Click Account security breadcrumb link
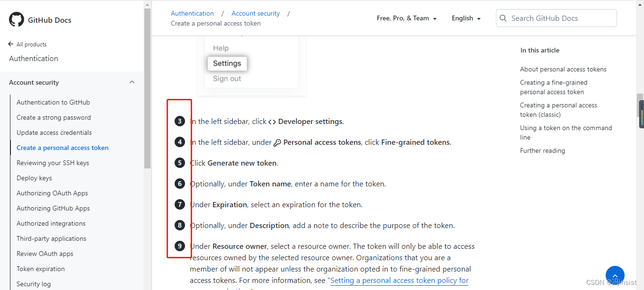Image resolution: width=644 pixels, height=290 pixels. 256,13
